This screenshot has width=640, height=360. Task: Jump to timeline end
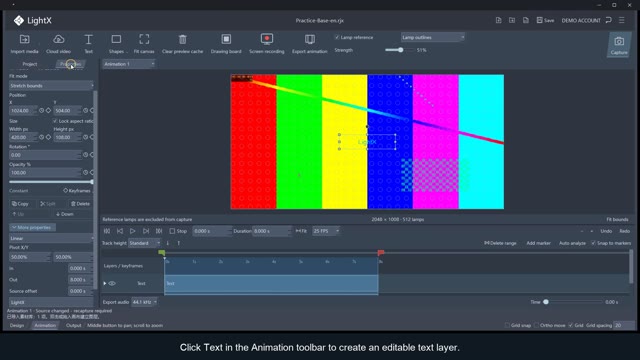click(x=159, y=231)
